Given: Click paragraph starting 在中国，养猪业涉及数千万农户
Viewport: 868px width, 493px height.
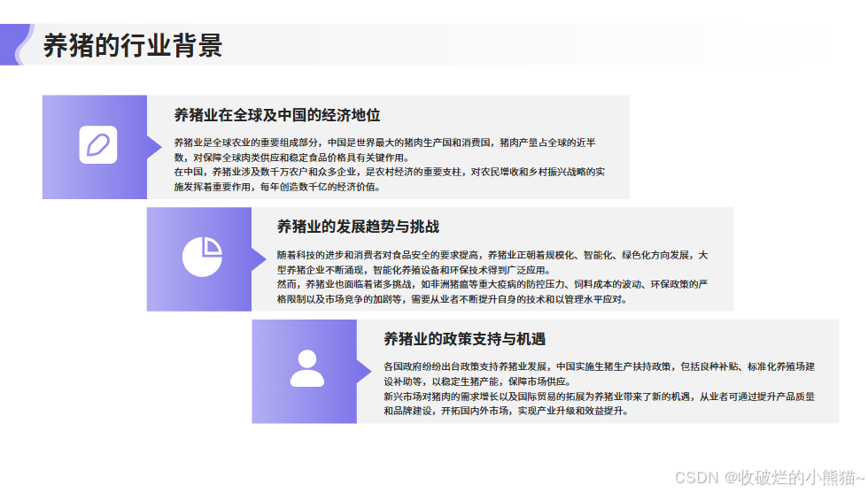Looking at the screenshot, I should point(389,180).
